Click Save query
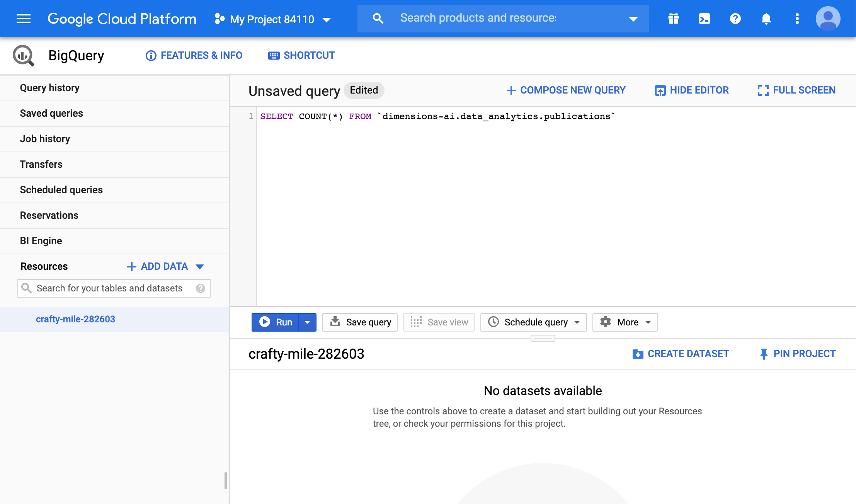Screen dimensions: 856x504 (x=360, y=322)
